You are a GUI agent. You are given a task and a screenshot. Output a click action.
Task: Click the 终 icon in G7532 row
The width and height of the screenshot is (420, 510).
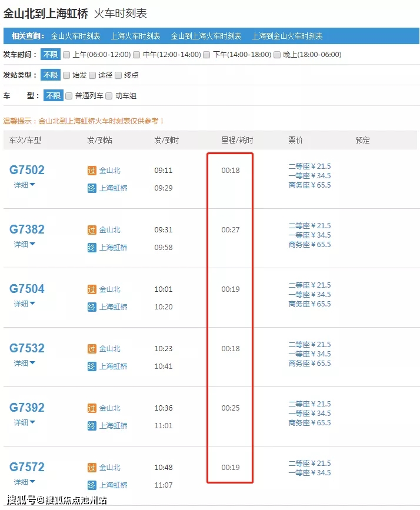(92, 366)
